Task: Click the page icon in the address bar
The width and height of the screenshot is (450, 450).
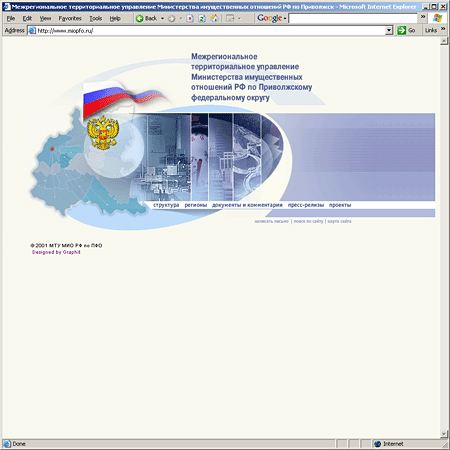Action: (x=32, y=31)
